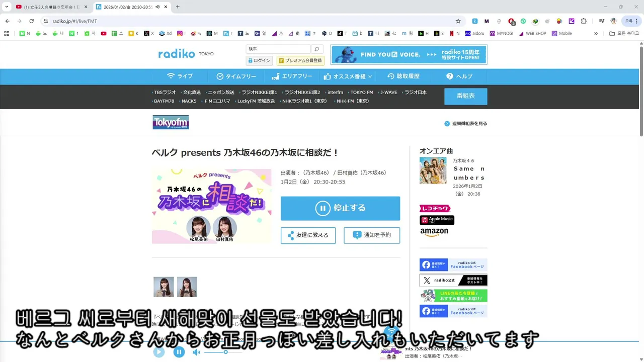Select J-WAVE station

point(388,93)
